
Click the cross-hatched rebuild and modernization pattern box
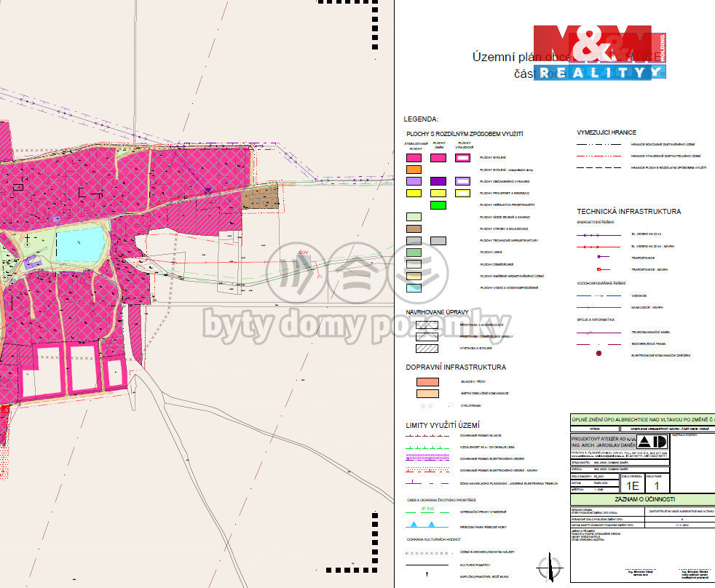[x=426, y=325]
